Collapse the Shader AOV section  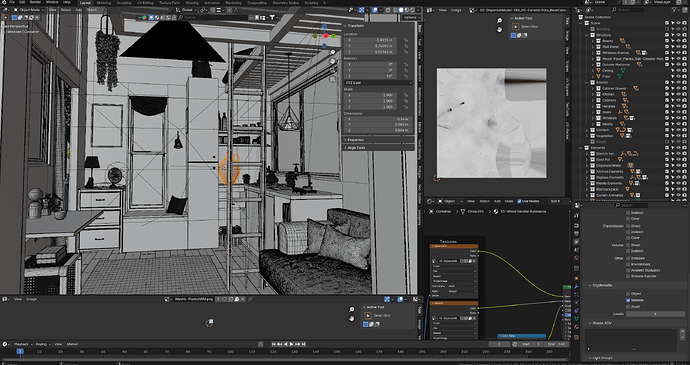pos(601,323)
